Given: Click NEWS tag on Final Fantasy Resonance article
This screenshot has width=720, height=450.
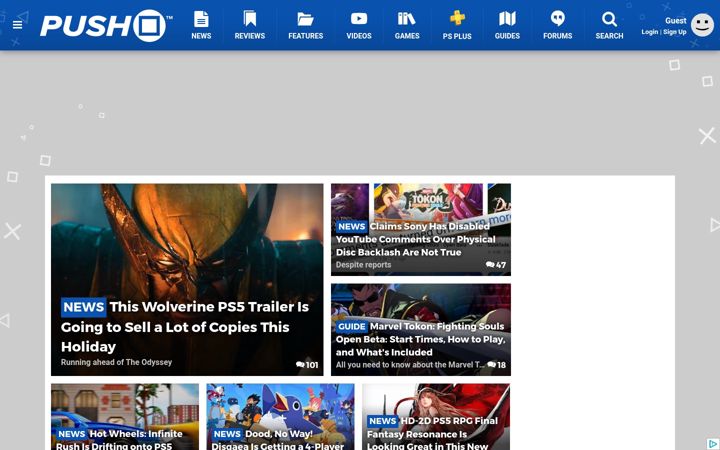Looking at the screenshot, I should [x=382, y=421].
